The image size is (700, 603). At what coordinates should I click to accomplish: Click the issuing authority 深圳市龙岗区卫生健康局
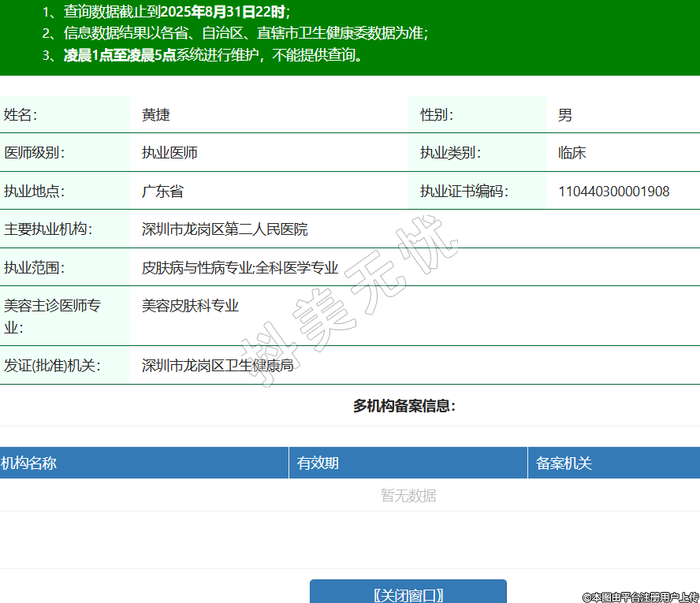coord(218,366)
